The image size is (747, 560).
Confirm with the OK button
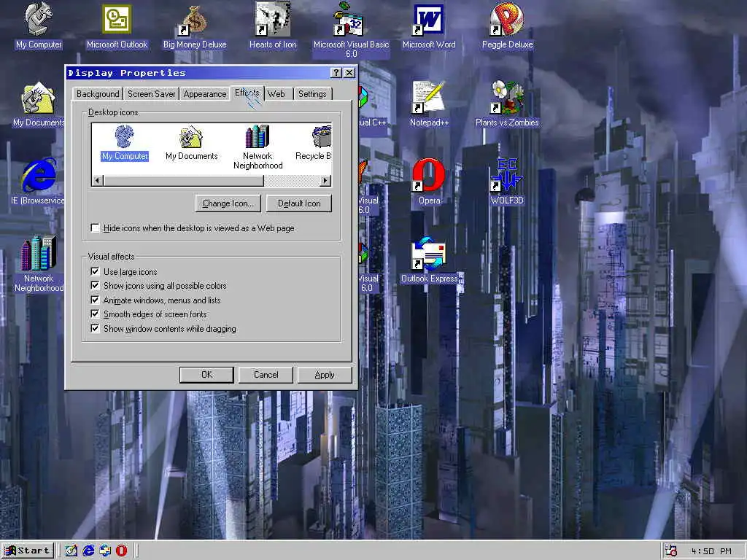(206, 375)
